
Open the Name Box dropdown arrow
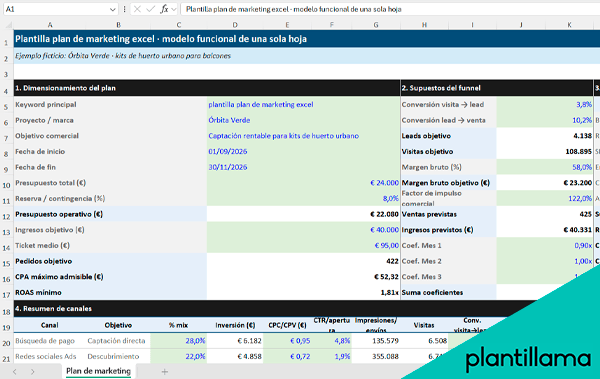click(112, 9)
